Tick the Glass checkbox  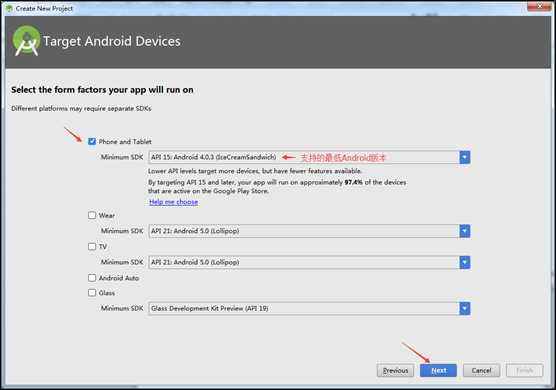92,292
